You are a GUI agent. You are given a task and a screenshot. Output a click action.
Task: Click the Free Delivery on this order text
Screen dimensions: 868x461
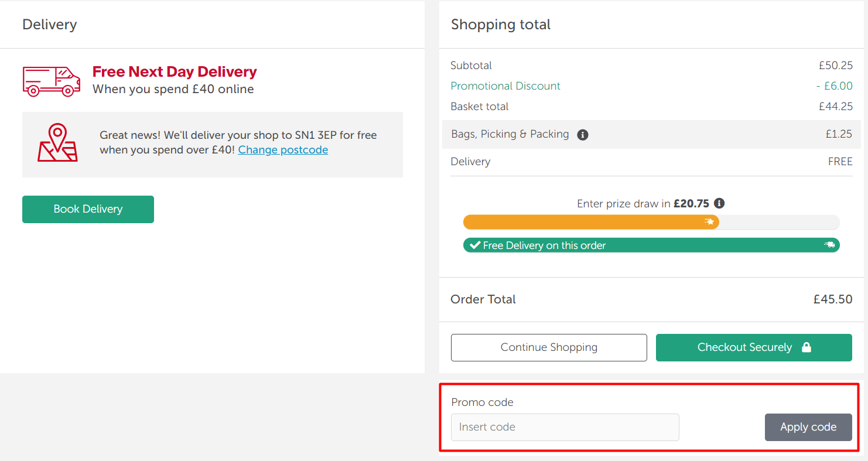coord(544,245)
